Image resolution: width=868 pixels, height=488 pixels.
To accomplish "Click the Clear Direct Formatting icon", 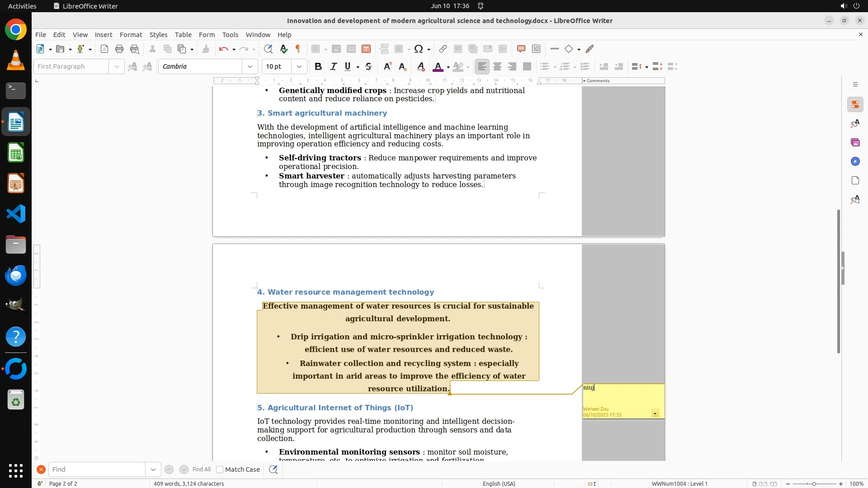I will [x=420, y=67].
